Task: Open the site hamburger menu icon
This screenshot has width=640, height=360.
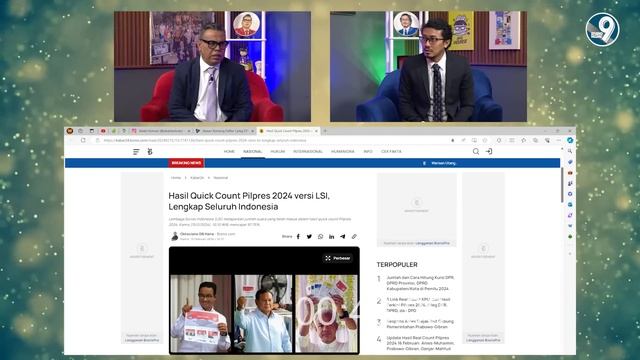Action: point(136,152)
